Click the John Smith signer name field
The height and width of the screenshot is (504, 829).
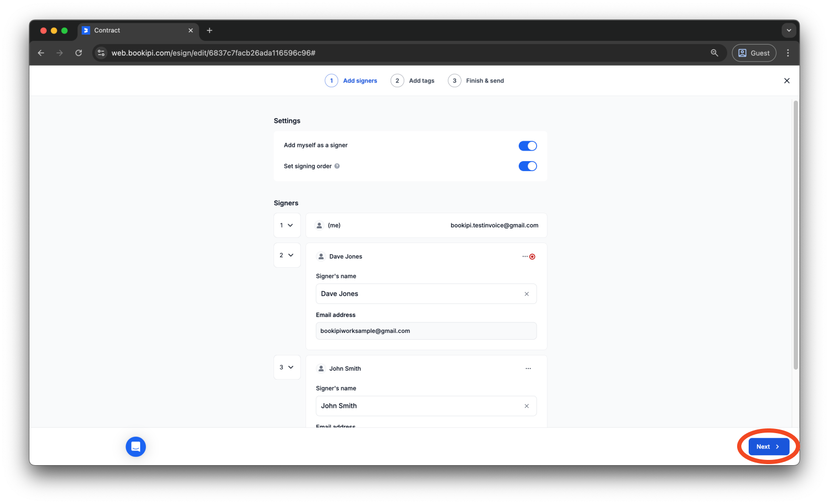pyautogui.click(x=426, y=406)
